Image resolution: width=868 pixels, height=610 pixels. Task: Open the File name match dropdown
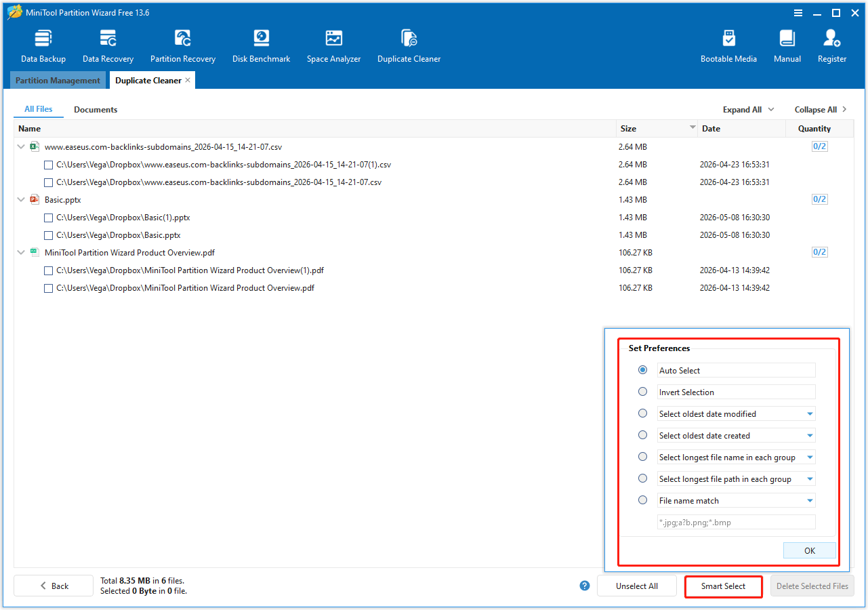810,501
